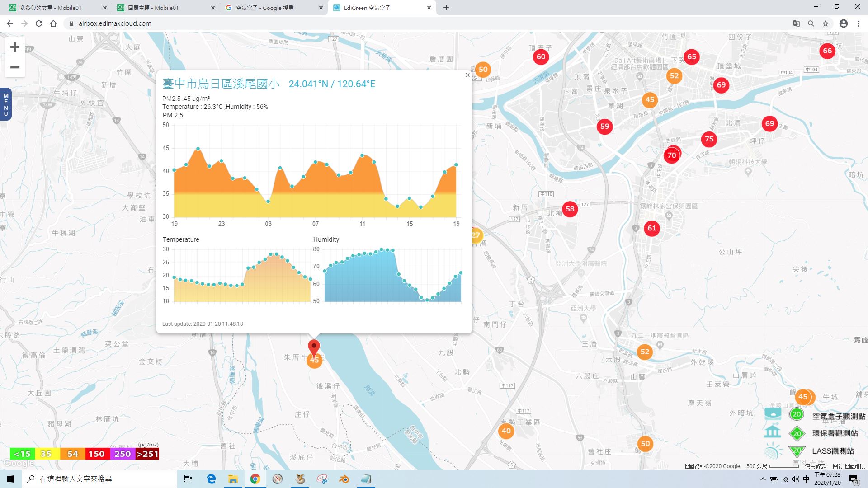Select the red 70 air marker
This screenshot has height=488, width=868.
tap(672, 155)
